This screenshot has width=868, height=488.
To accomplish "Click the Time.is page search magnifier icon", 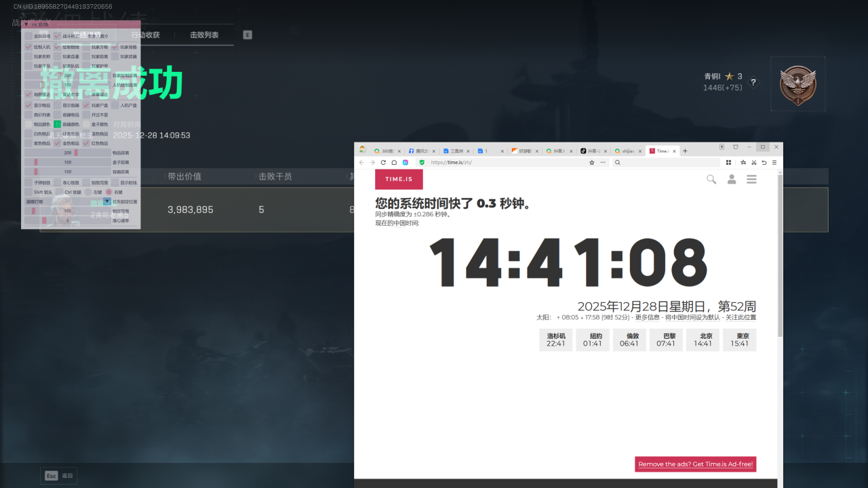I will [711, 180].
